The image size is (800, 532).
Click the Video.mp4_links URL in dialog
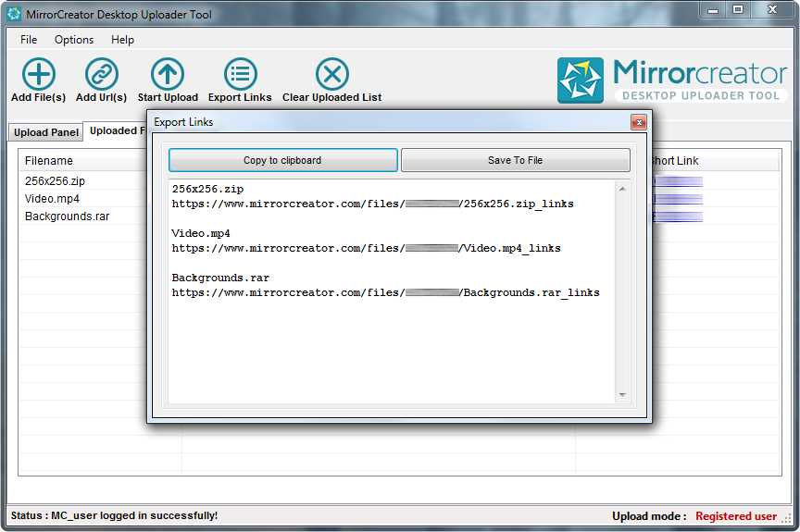tap(367, 248)
